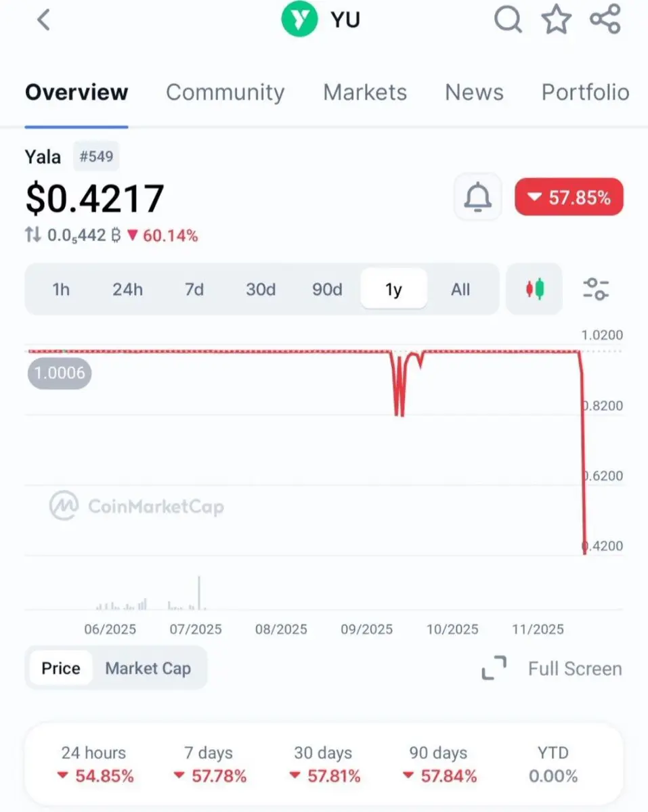The width and height of the screenshot is (648, 812).
Task: Set a price alert with bell icon
Action: [x=478, y=197]
